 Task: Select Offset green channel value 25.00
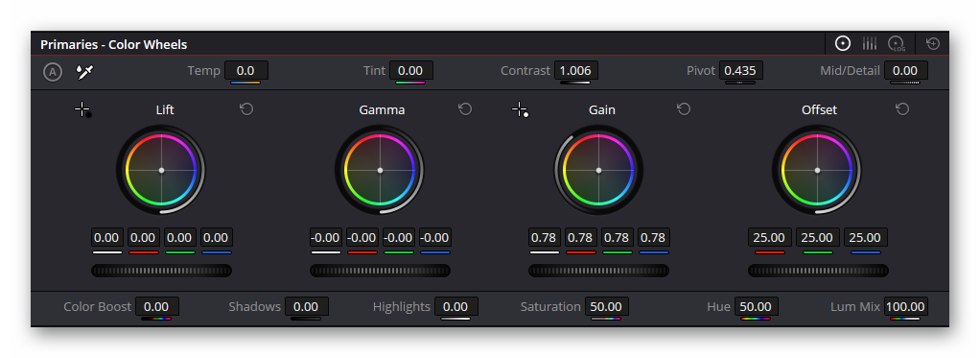pos(818,238)
